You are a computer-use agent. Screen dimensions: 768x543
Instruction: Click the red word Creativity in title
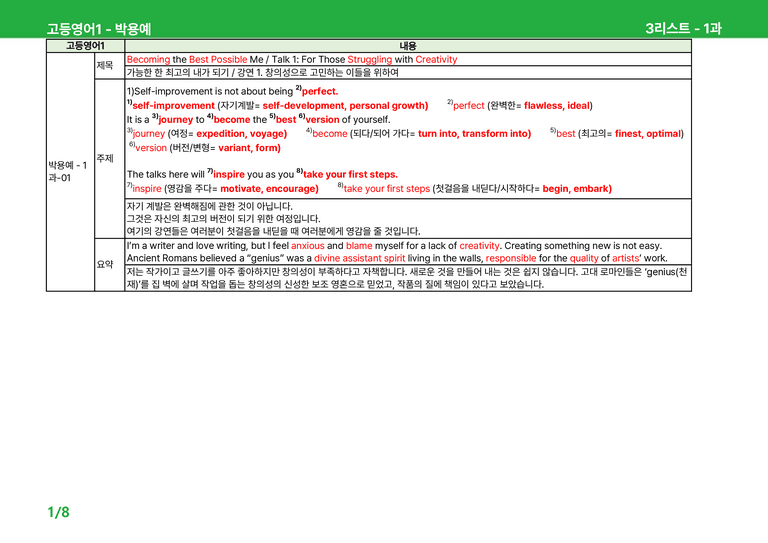pos(436,60)
